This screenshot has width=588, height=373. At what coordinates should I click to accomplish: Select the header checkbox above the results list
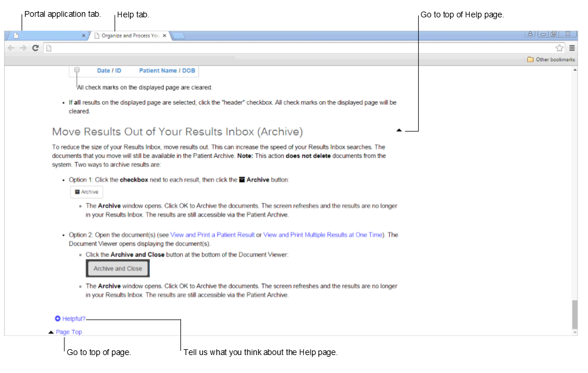click(77, 70)
